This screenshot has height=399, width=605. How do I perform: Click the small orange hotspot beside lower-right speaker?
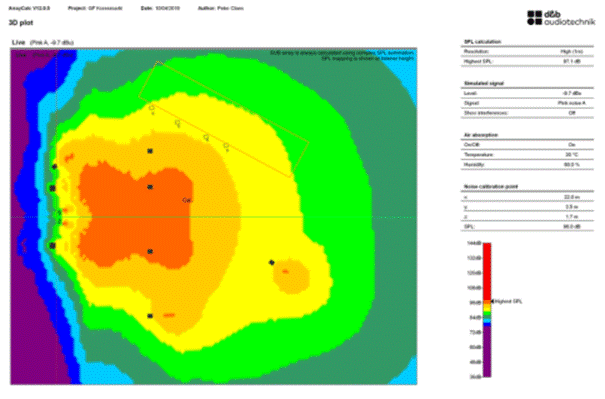click(285, 272)
